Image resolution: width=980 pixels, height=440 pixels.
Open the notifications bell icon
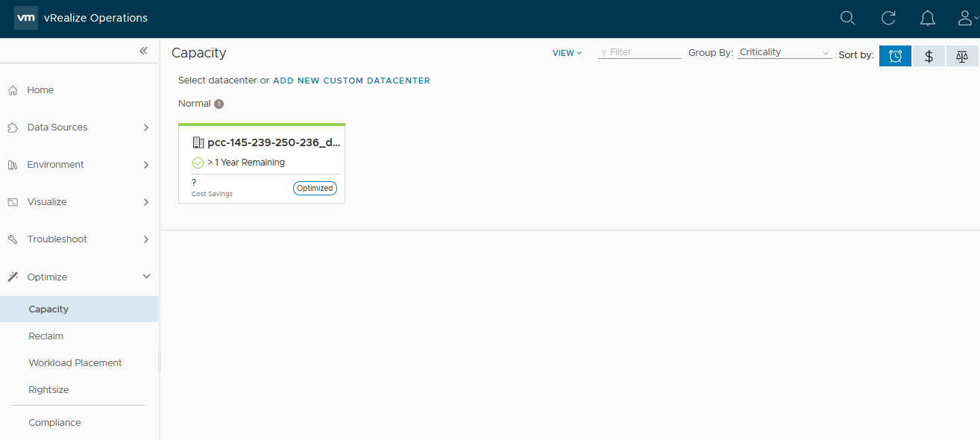click(927, 18)
